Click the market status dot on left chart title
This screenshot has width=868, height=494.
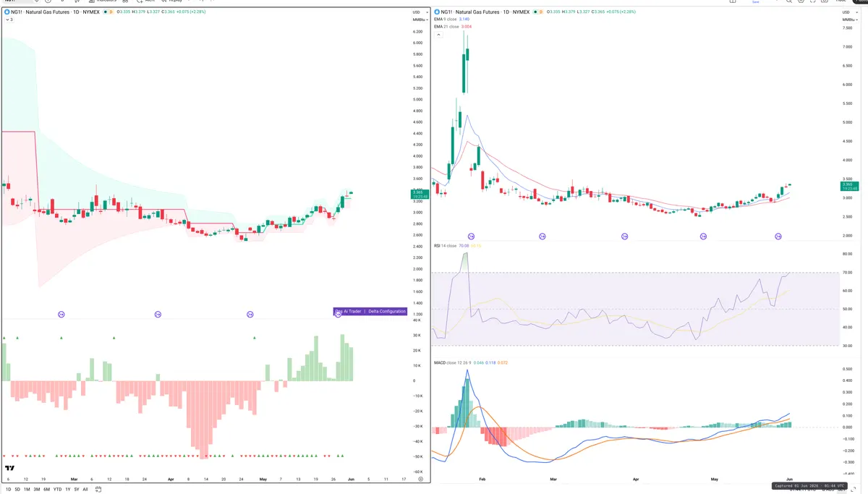106,12
